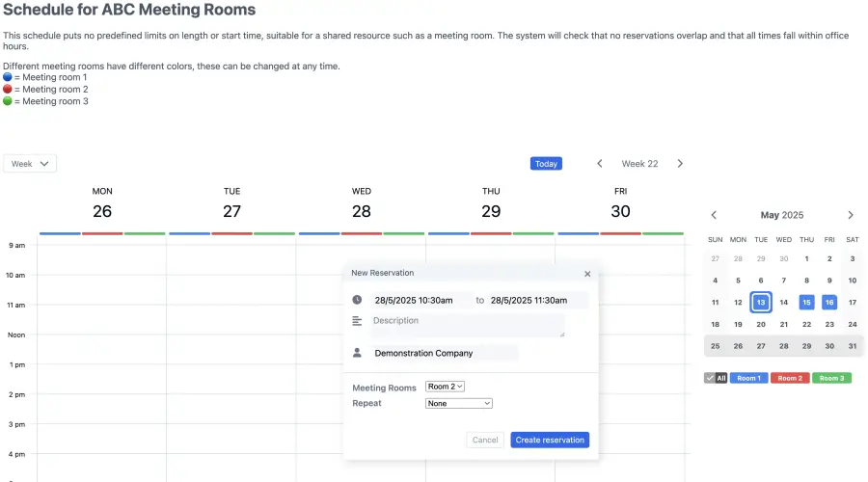
Task: Click the 9 am time label
Action: pos(16,245)
